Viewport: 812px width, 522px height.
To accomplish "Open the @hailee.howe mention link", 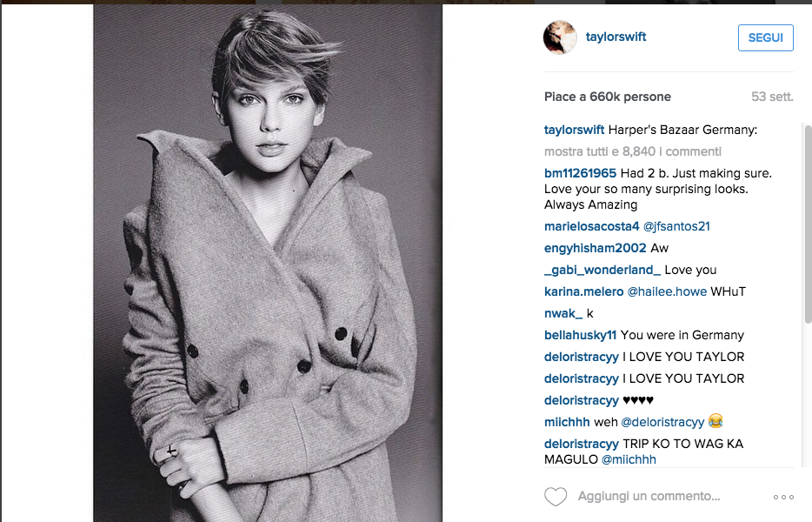I will point(667,291).
